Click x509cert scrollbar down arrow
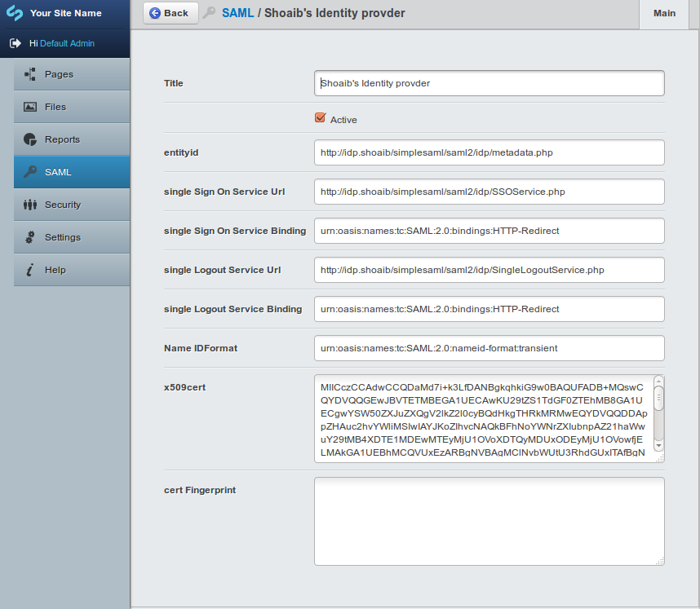700x609 pixels. [x=658, y=445]
